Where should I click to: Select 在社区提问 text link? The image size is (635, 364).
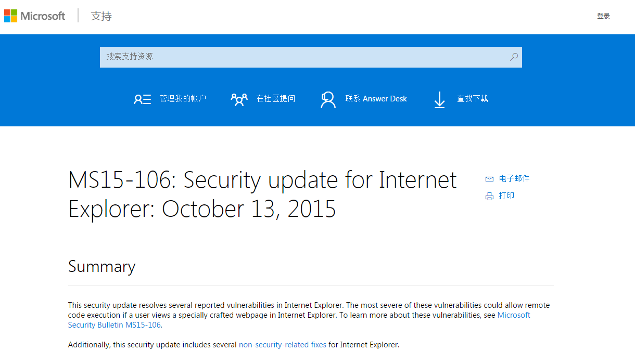275,98
